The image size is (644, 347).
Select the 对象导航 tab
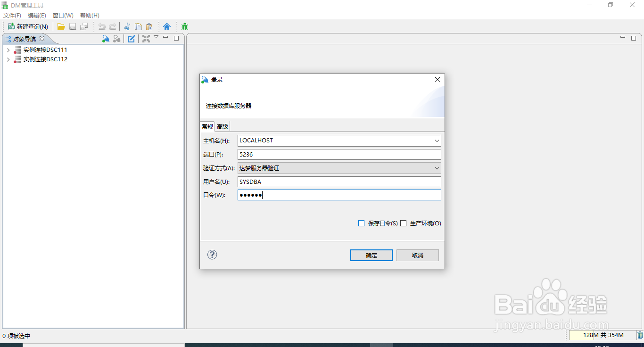(x=24, y=39)
